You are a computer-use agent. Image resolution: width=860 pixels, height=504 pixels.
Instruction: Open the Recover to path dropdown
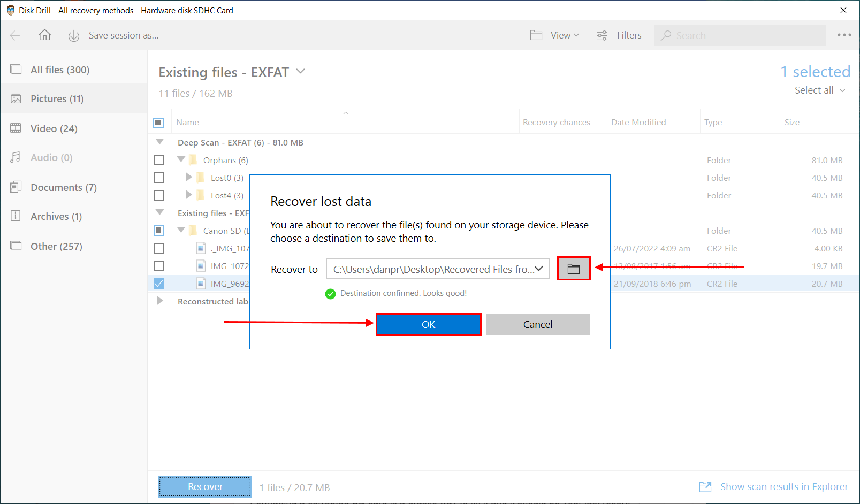point(539,269)
